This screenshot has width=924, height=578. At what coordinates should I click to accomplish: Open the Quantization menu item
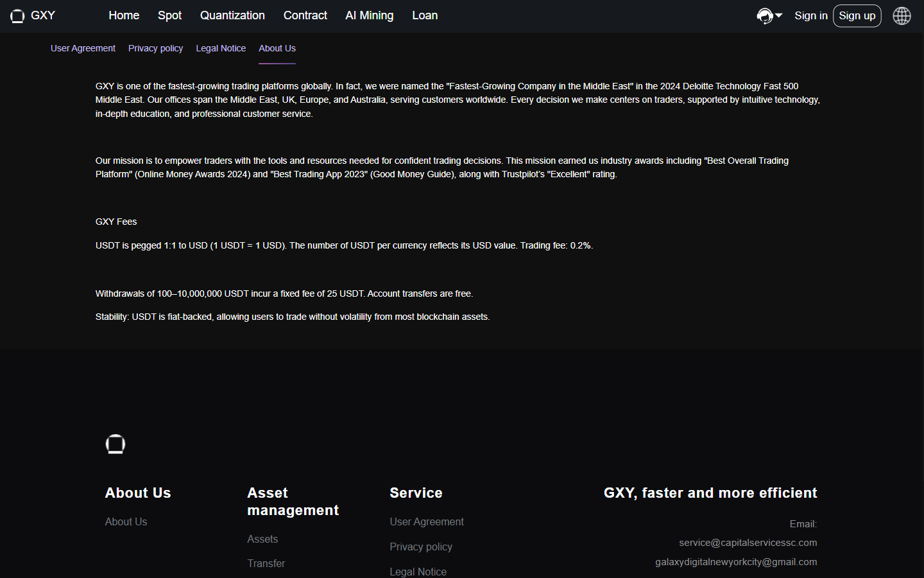[x=232, y=15]
